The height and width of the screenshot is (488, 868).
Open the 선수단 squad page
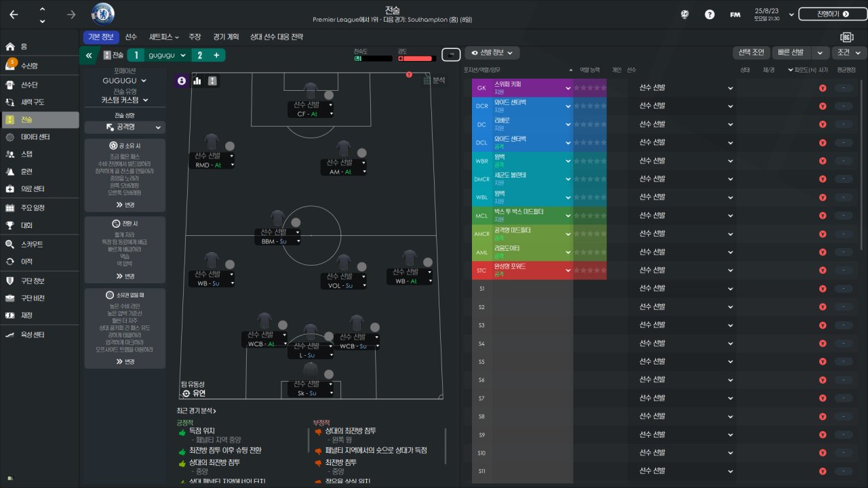39,85
